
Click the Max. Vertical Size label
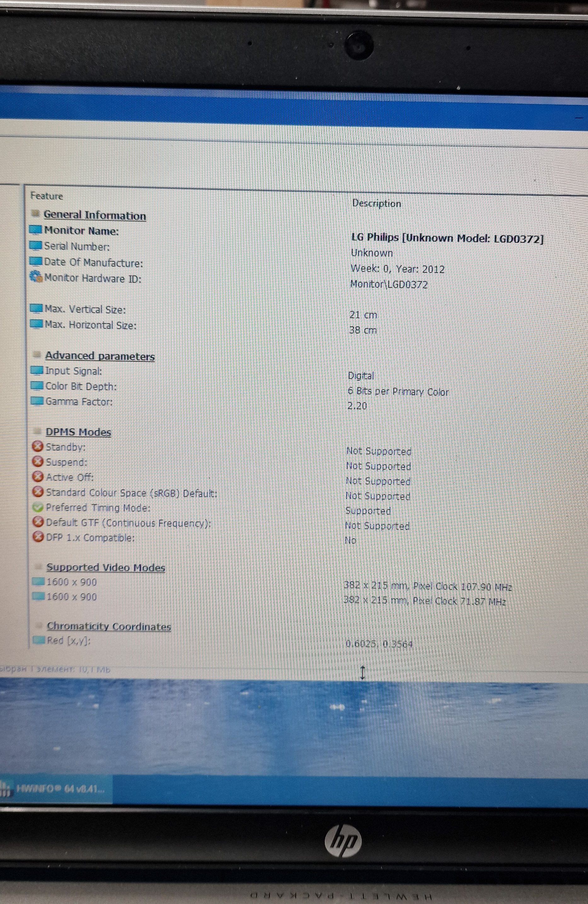(85, 310)
